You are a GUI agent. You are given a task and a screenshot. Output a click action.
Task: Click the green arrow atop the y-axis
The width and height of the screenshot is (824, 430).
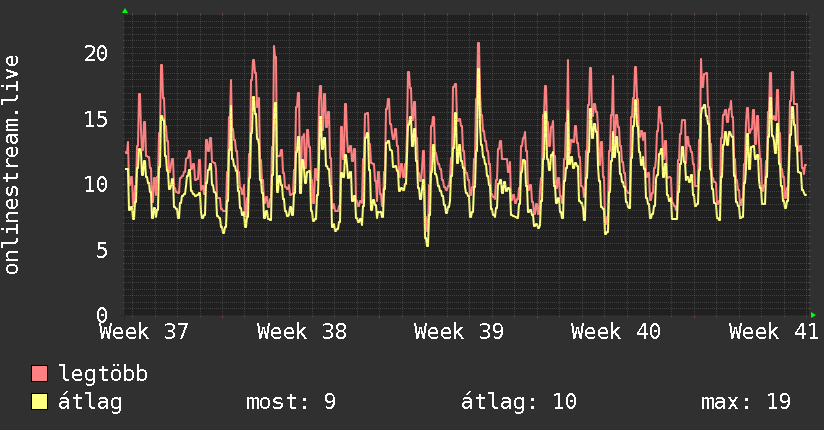[x=125, y=11]
